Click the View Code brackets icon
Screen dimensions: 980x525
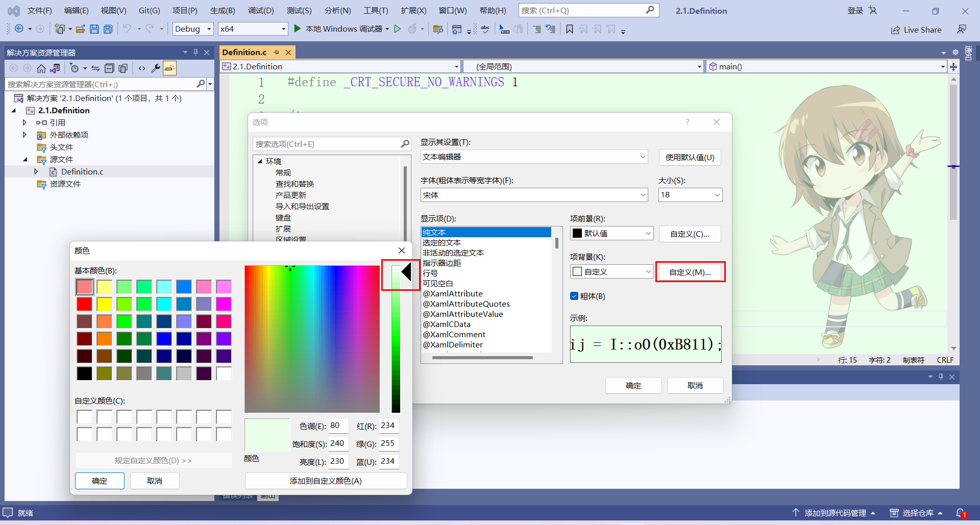click(142, 68)
